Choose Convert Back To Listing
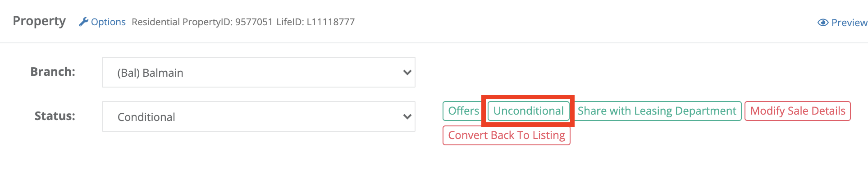 (x=507, y=135)
